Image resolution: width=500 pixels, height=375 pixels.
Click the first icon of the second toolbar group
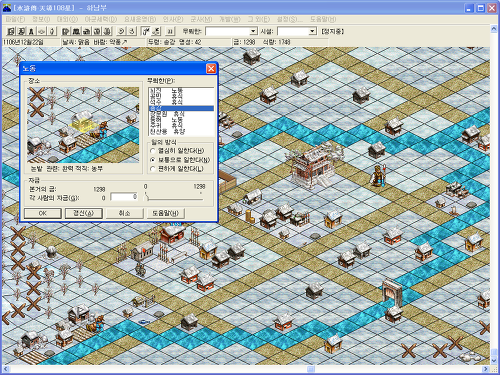(x=66, y=31)
